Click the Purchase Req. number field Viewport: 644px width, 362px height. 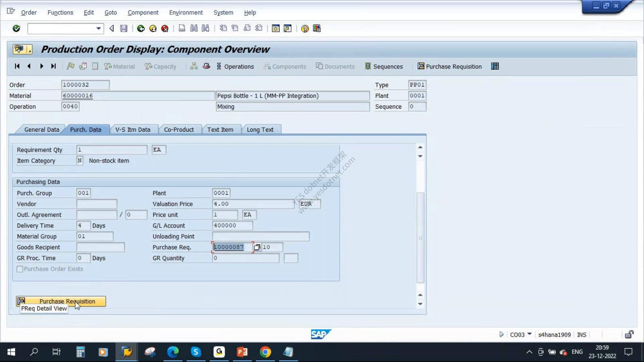coord(233,247)
